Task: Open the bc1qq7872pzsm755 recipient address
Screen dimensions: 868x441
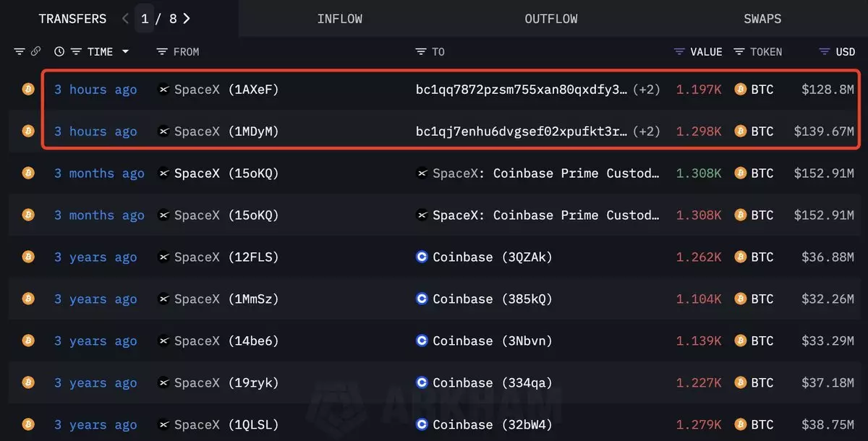Action: click(522, 90)
